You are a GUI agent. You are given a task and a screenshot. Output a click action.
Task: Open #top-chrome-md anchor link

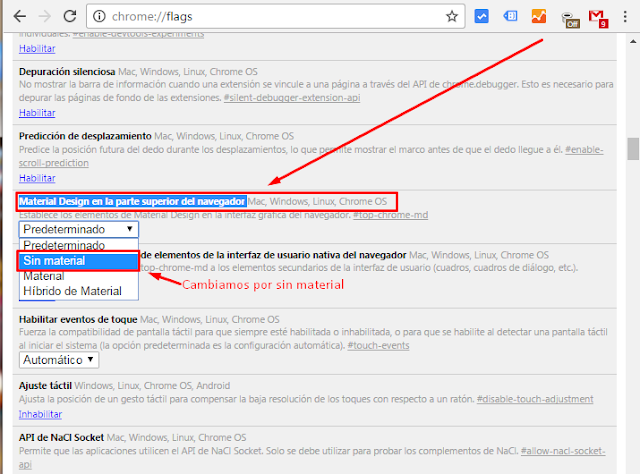click(391, 215)
